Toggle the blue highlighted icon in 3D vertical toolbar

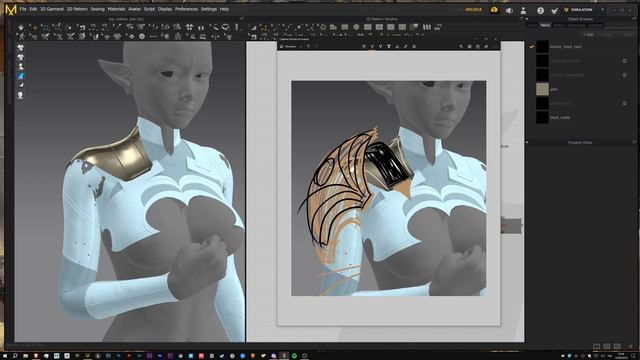[x=20, y=76]
